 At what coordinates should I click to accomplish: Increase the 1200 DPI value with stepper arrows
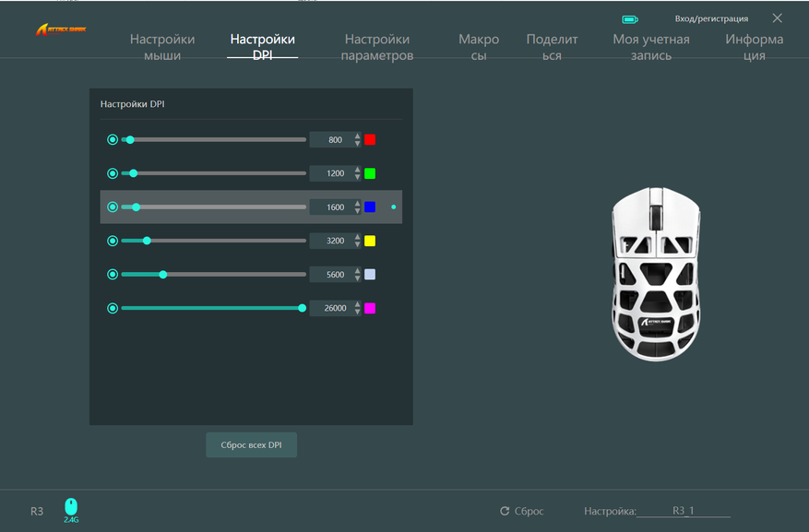pos(358,170)
